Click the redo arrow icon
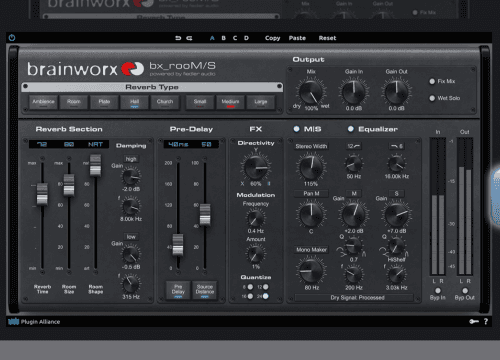Screen dimensions: 500x360 point(189,38)
